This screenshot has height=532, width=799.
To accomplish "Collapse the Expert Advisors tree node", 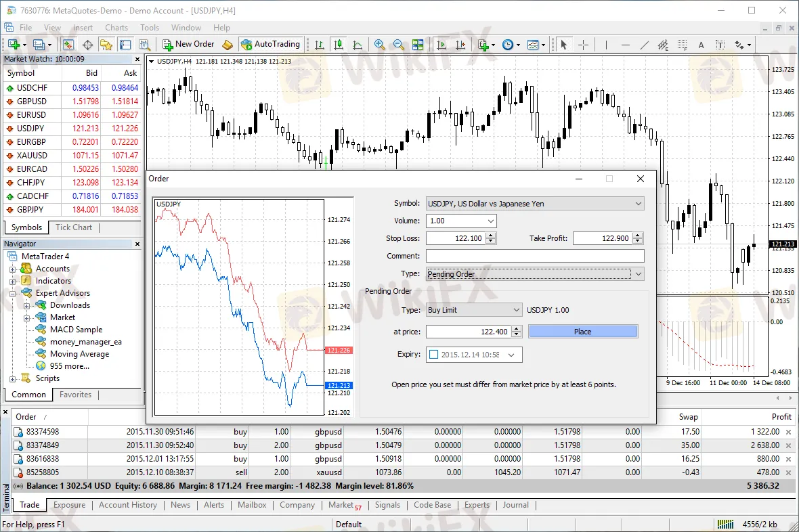I will (x=13, y=294).
